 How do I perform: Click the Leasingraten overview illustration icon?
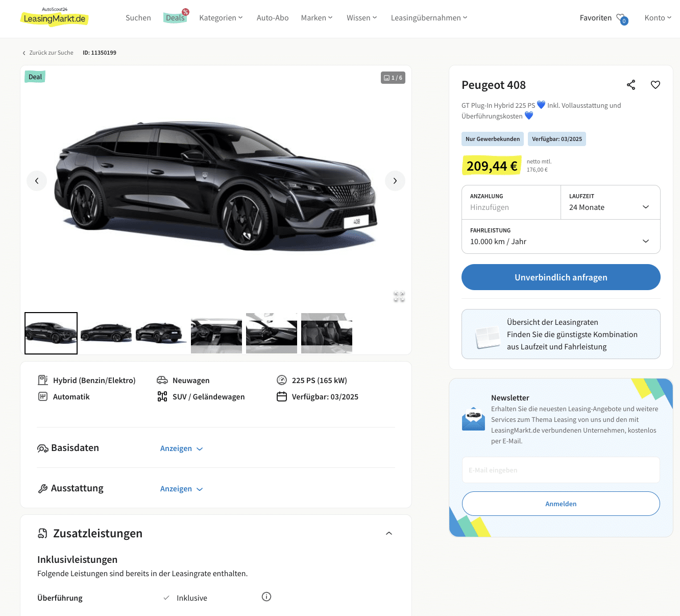click(488, 337)
